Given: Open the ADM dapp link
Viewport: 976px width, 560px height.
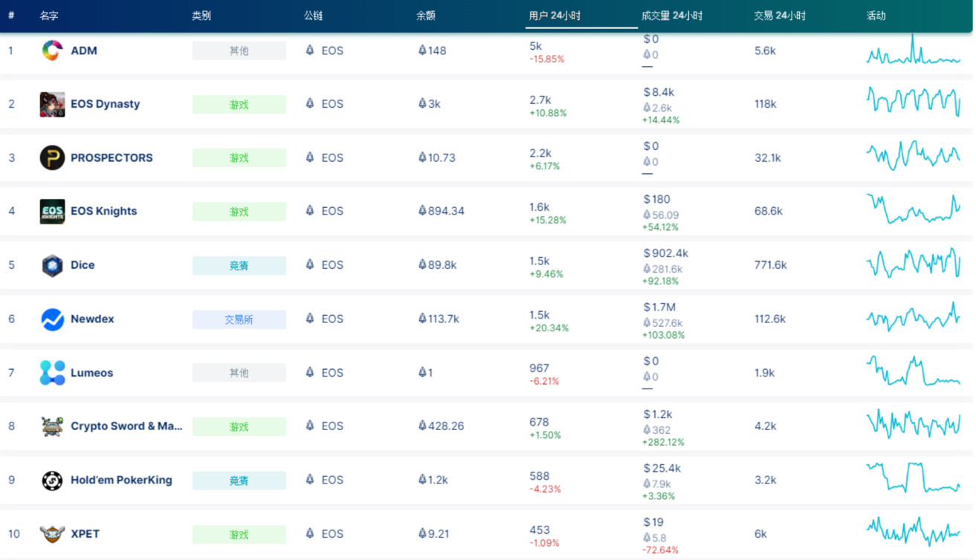Looking at the screenshot, I should click(x=84, y=51).
